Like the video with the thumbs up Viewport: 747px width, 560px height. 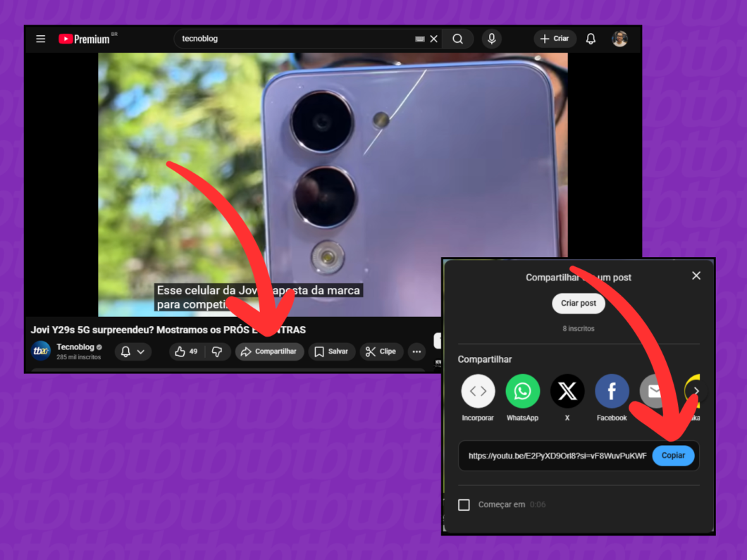click(x=183, y=351)
